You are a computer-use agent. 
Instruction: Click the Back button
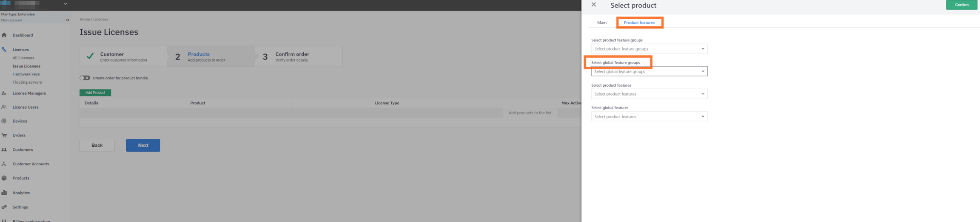click(x=97, y=145)
